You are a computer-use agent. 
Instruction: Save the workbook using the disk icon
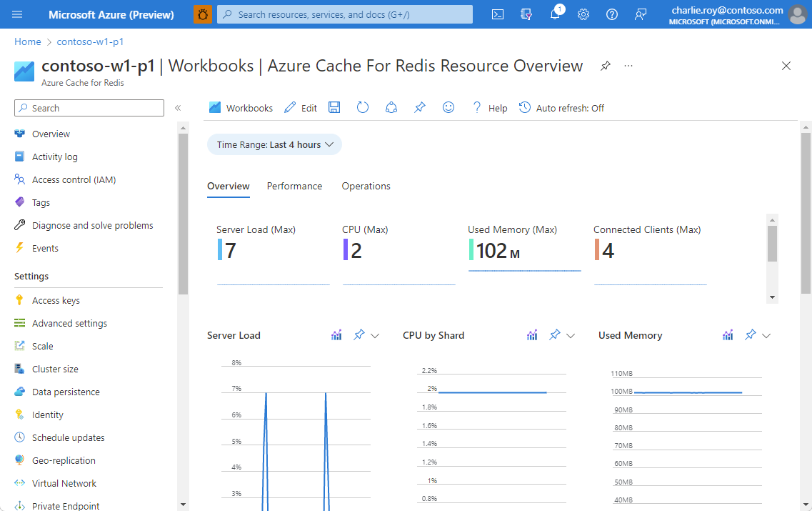click(x=334, y=107)
